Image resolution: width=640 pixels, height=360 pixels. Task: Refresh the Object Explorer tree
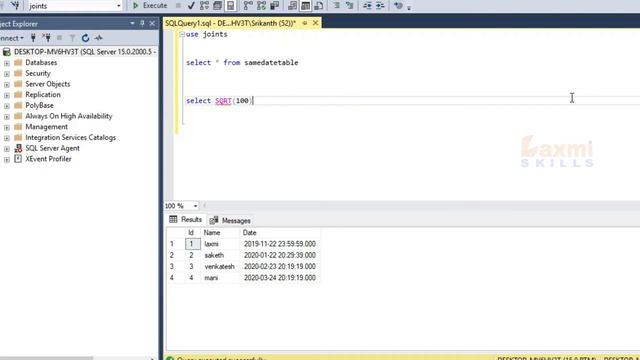(85, 38)
